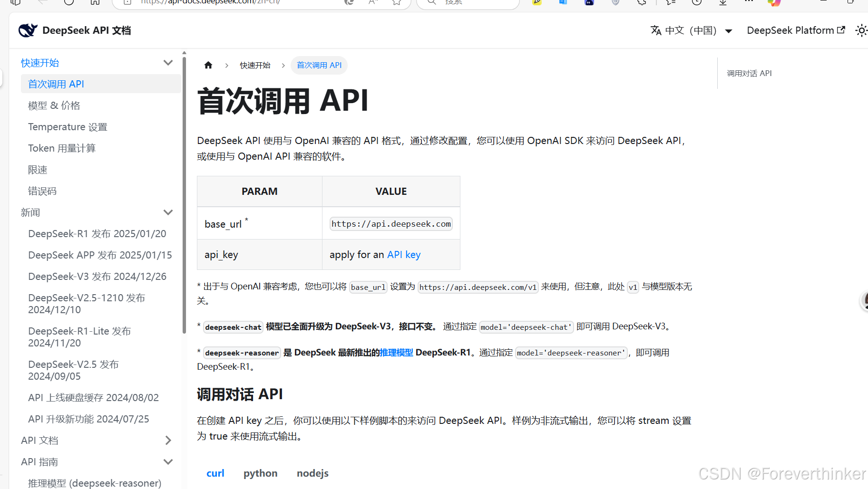Open the 中文 (中国) language dropdown

point(692,30)
